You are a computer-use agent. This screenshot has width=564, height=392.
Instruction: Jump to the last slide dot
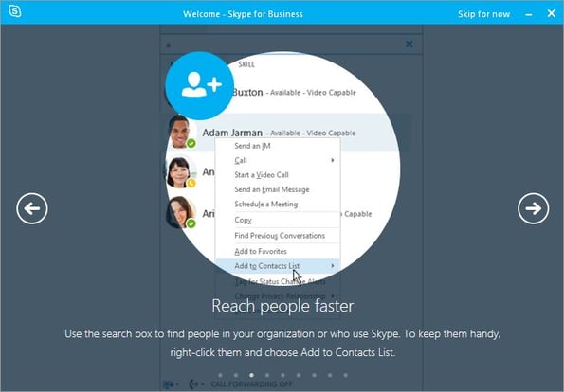tap(346, 375)
